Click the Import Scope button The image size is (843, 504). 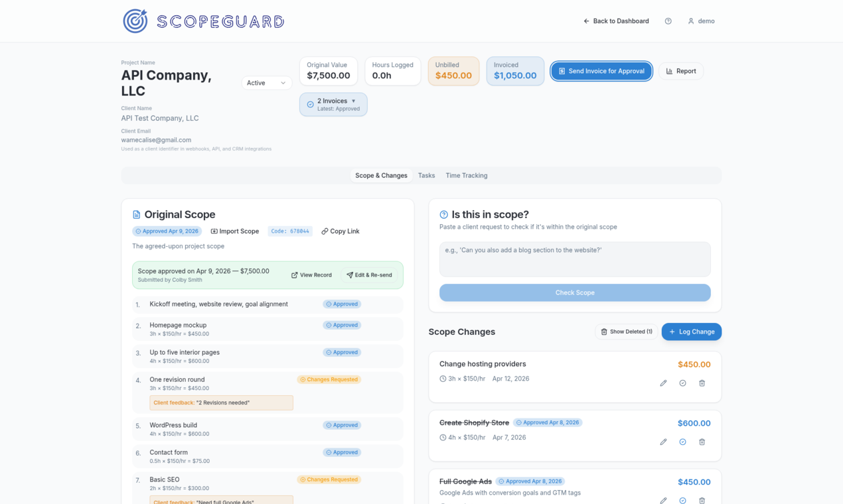tap(235, 231)
